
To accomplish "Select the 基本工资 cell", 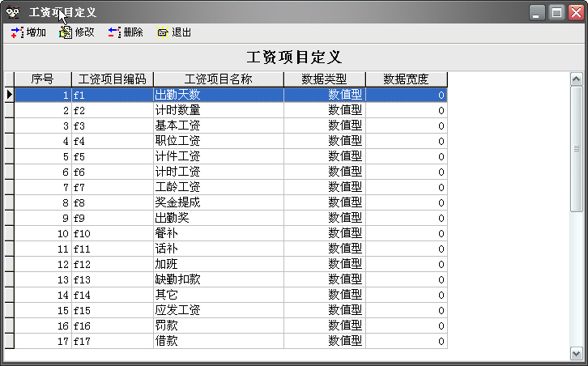I will (219, 126).
